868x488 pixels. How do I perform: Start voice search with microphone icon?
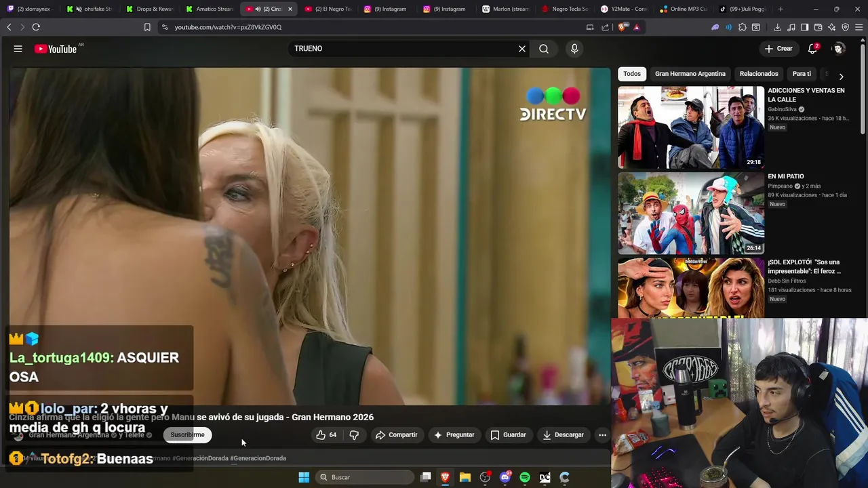tap(574, 49)
